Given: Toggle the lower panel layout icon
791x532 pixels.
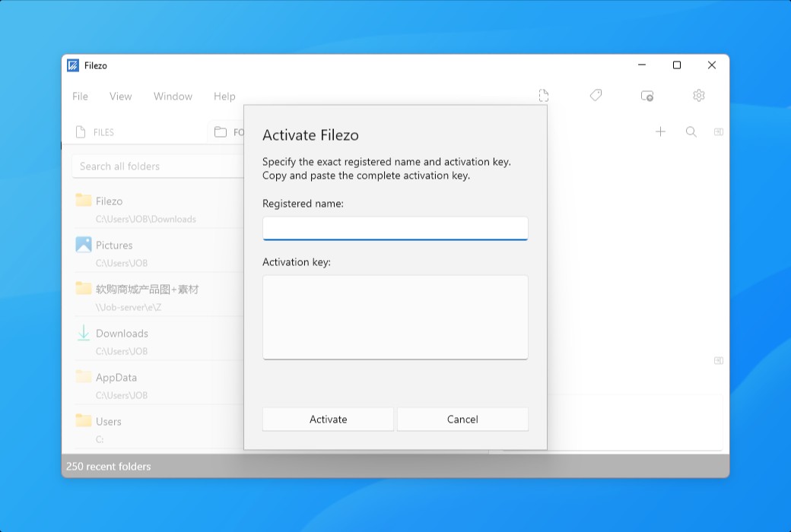Looking at the screenshot, I should pos(719,360).
